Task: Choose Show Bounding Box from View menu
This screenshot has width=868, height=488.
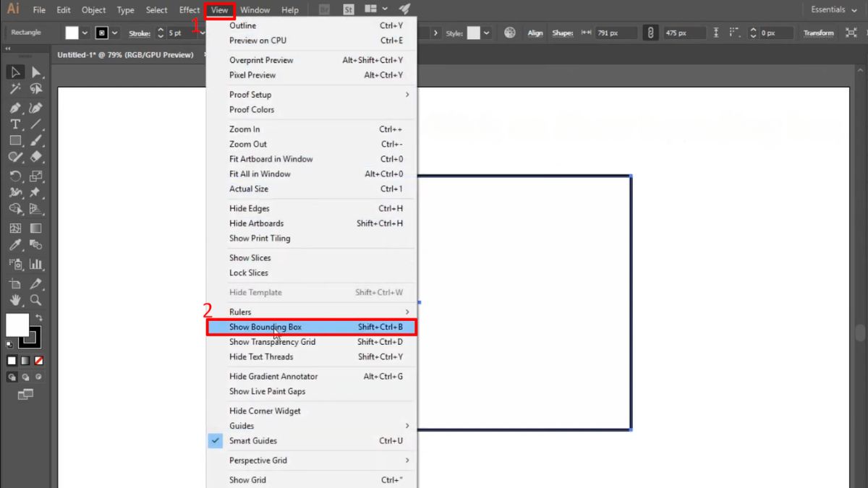Action: (x=311, y=328)
